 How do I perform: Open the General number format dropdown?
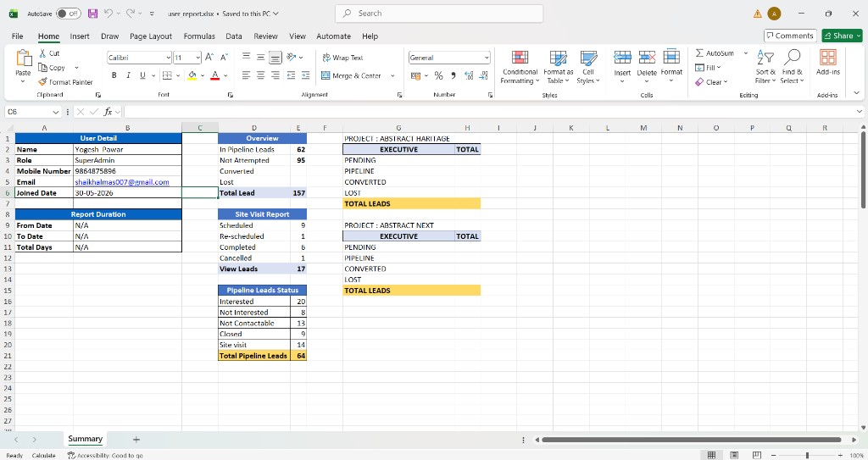[487, 58]
